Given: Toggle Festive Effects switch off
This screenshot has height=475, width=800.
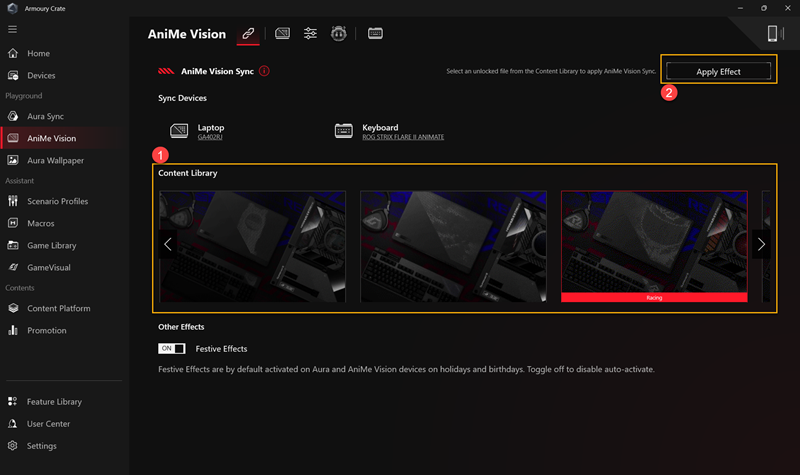Looking at the screenshot, I should click(171, 348).
